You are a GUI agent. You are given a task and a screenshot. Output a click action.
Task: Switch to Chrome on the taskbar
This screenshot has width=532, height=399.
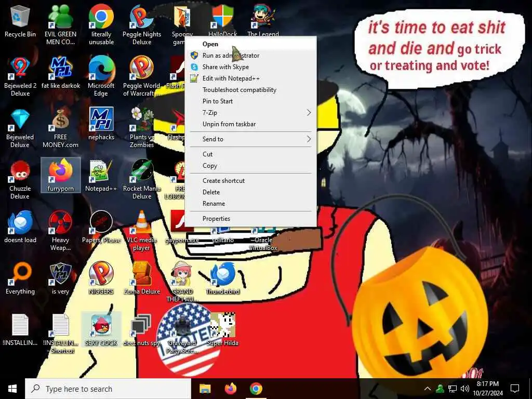(256, 389)
